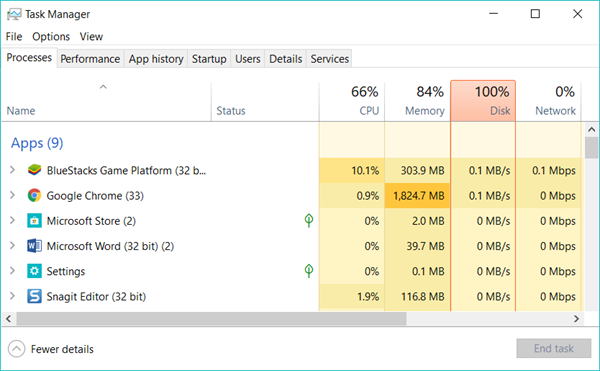Switch to the Details tab

click(x=285, y=59)
